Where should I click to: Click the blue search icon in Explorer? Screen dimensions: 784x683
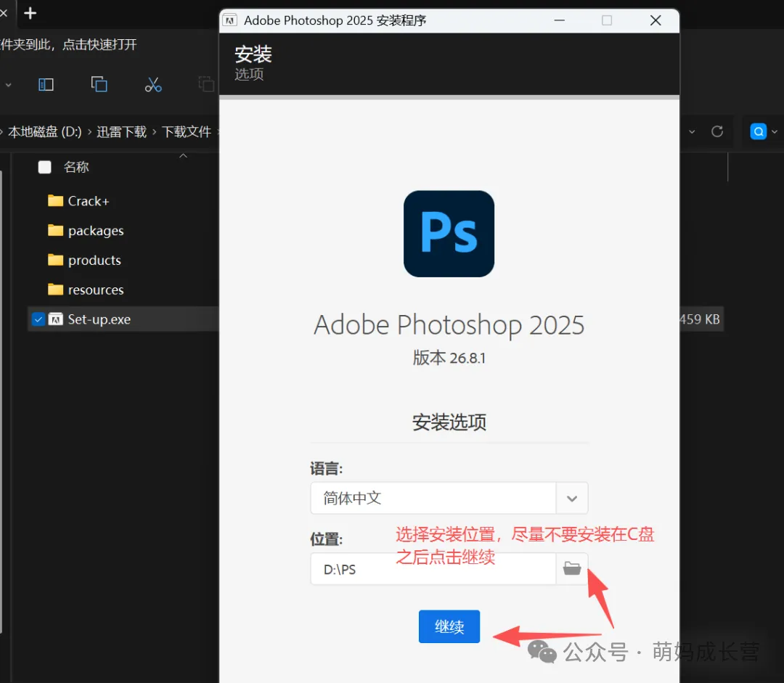(x=759, y=131)
